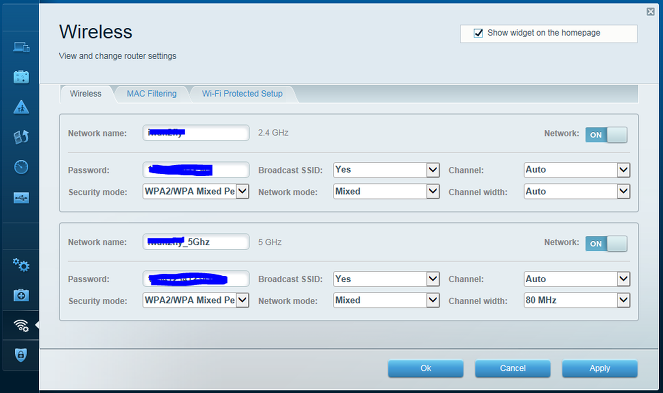Click the 5 GHz Password field
Viewport: 663px width, 393px height.
(196, 279)
